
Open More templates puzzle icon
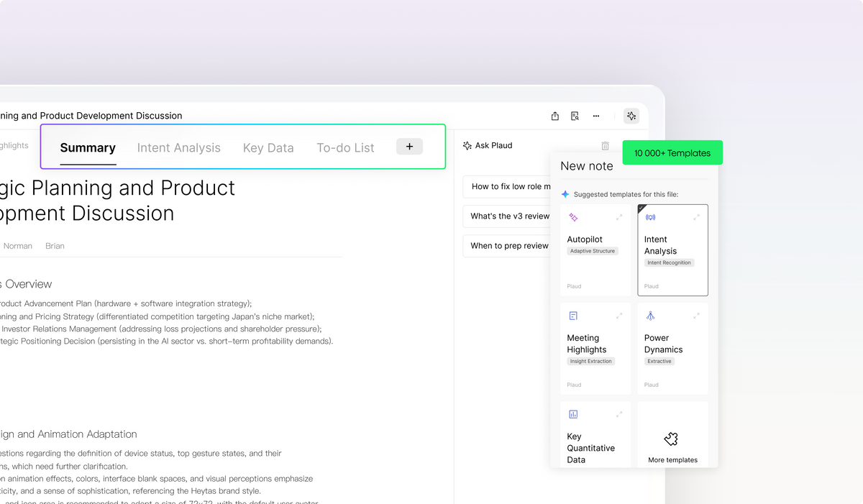pos(672,439)
